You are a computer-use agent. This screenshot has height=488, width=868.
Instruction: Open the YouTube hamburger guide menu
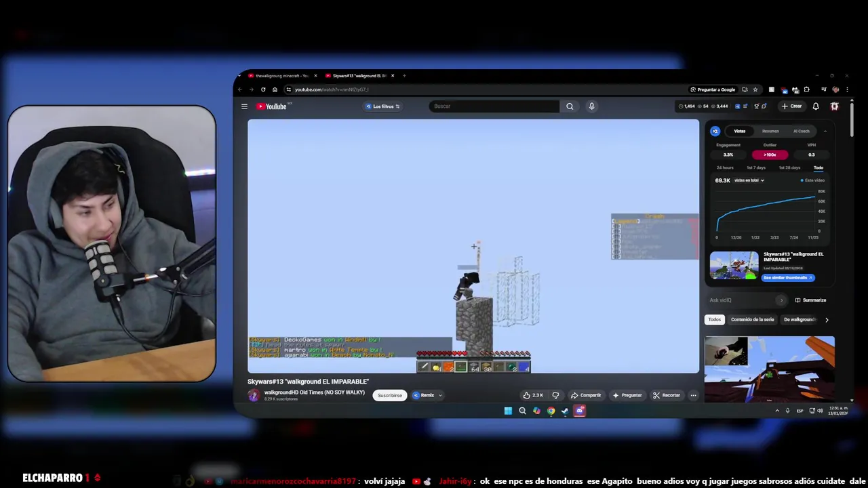click(244, 106)
